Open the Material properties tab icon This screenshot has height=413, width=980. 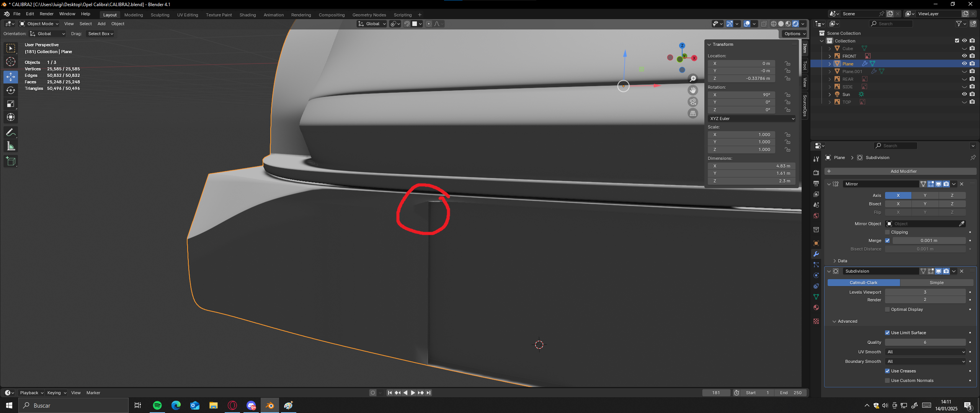pos(816,307)
